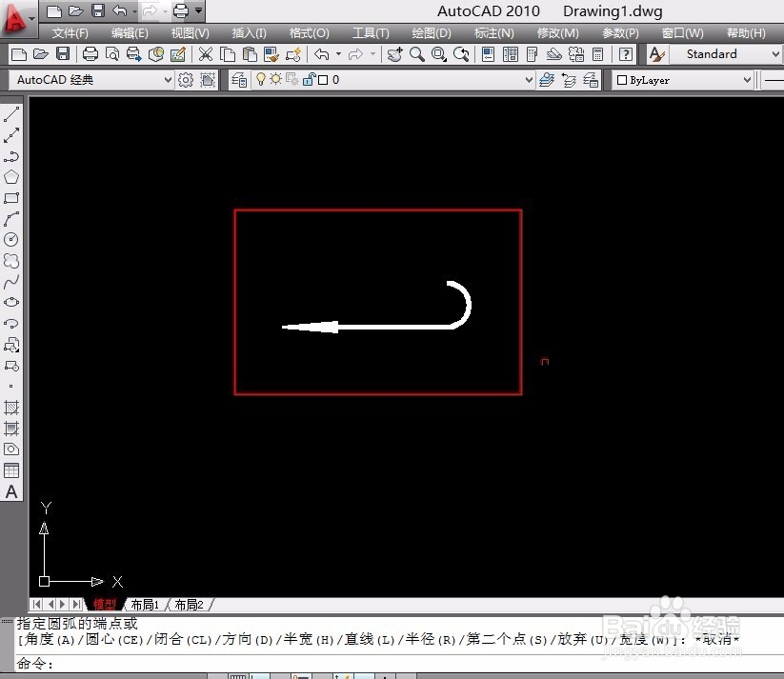The image size is (784, 679).
Task: Click the Zoom Window icon
Action: pos(439,54)
